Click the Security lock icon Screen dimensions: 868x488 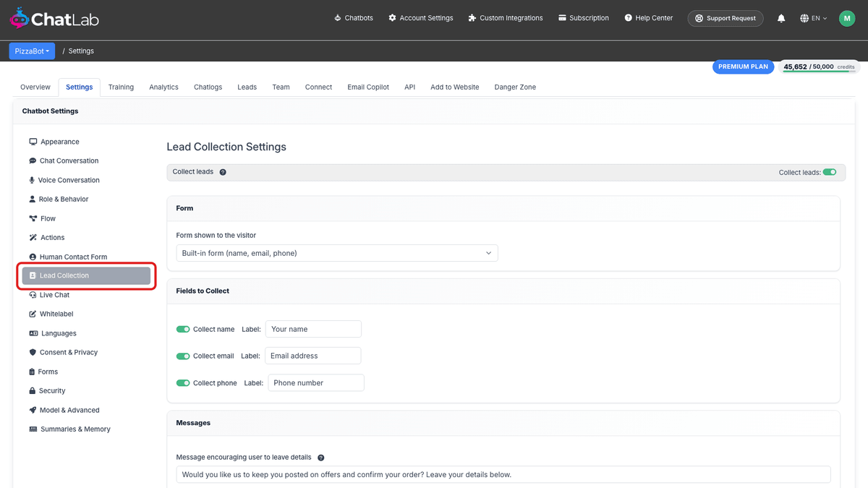pyautogui.click(x=32, y=390)
